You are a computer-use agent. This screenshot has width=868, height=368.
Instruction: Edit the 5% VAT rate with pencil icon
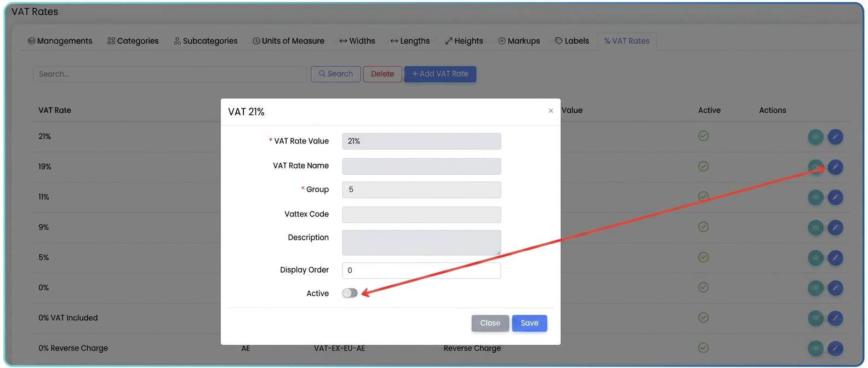(x=835, y=257)
